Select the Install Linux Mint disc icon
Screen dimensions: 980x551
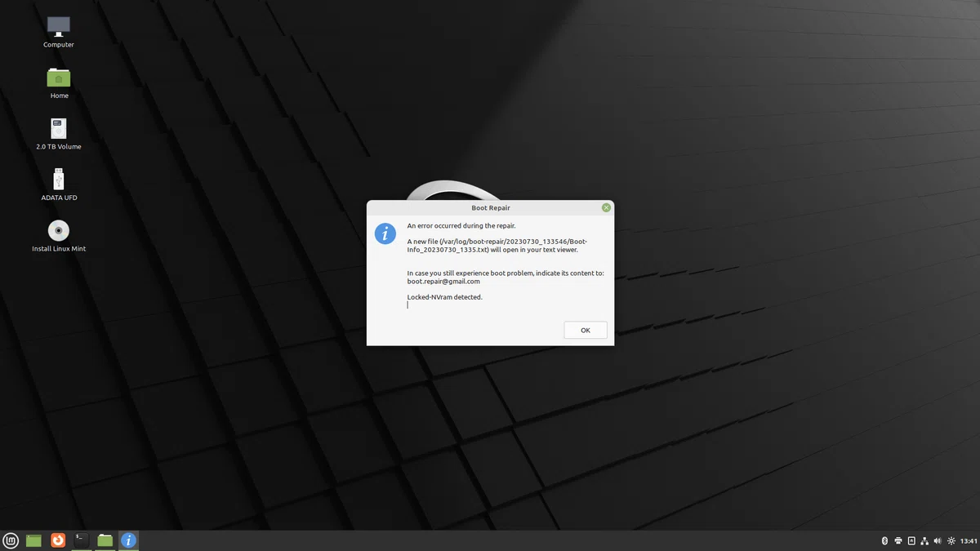59,230
